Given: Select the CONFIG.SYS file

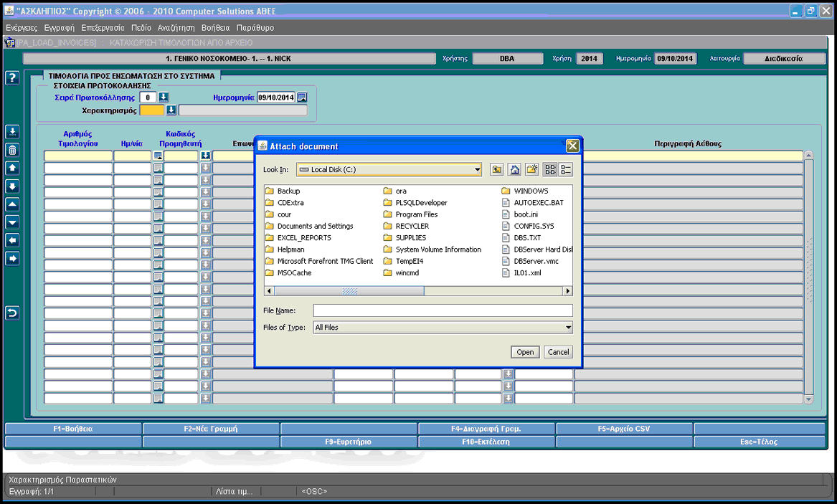Looking at the screenshot, I should coord(528,226).
